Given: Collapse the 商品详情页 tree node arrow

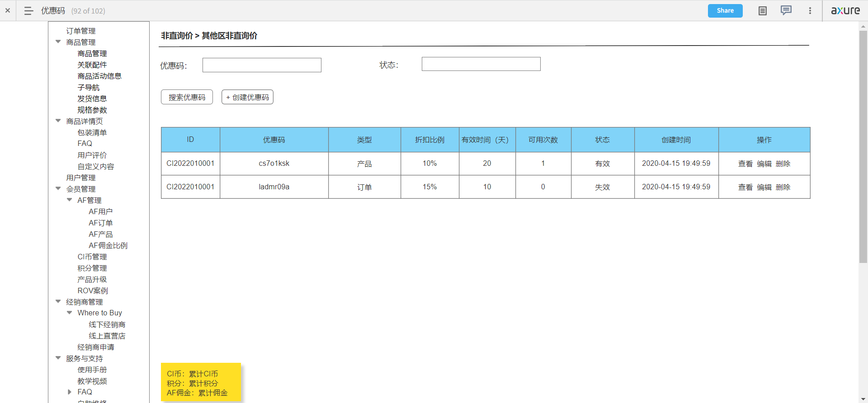Looking at the screenshot, I should (x=58, y=121).
